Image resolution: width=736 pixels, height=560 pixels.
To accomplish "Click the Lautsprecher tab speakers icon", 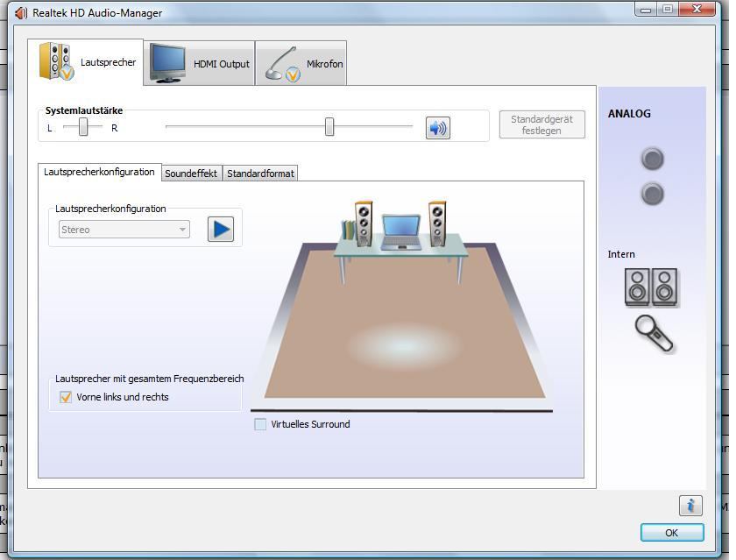I will (x=56, y=61).
